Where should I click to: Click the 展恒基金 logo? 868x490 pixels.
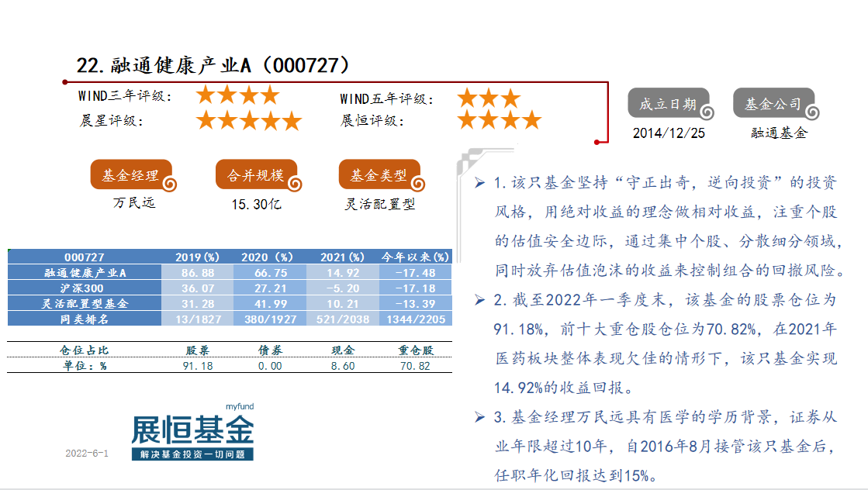pyautogui.click(x=192, y=431)
